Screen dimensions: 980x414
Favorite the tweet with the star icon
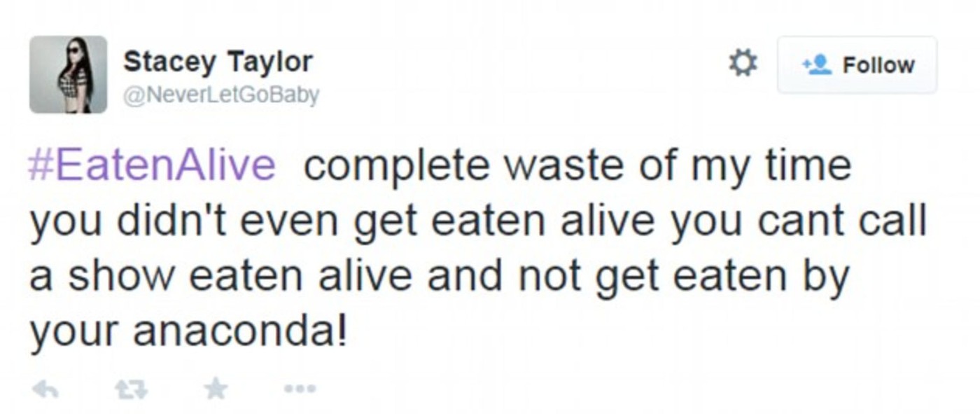coord(216,388)
